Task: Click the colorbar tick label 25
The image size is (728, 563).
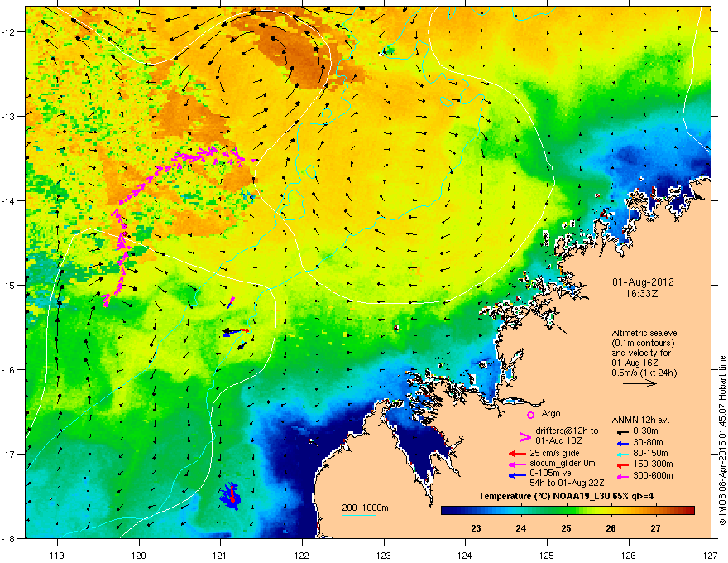Action: click(566, 528)
